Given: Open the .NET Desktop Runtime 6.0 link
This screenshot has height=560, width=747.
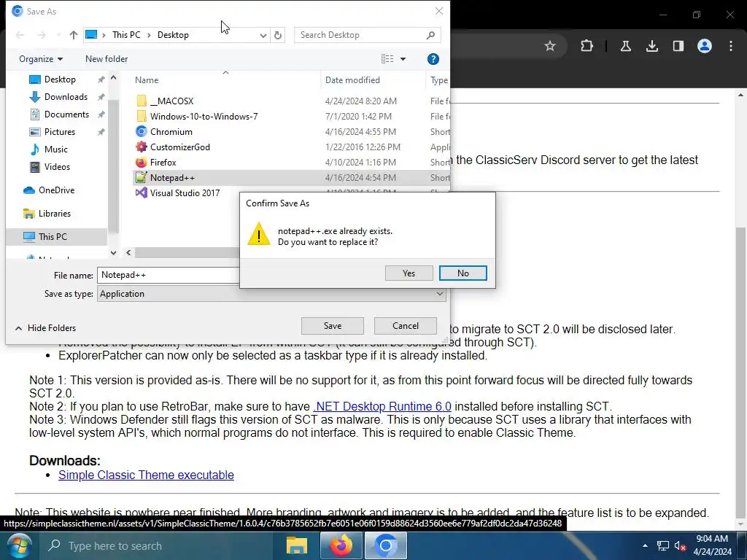Looking at the screenshot, I should 382,406.
